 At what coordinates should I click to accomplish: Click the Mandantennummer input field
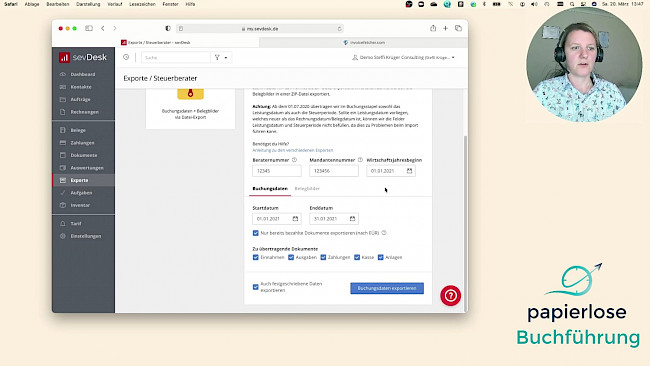pyautogui.click(x=334, y=171)
